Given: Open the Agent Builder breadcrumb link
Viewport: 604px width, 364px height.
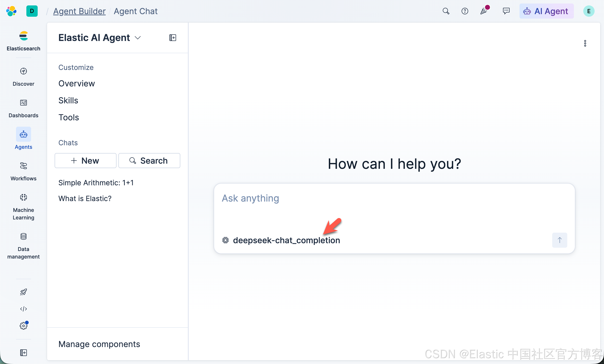Looking at the screenshot, I should (x=79, y=11).
